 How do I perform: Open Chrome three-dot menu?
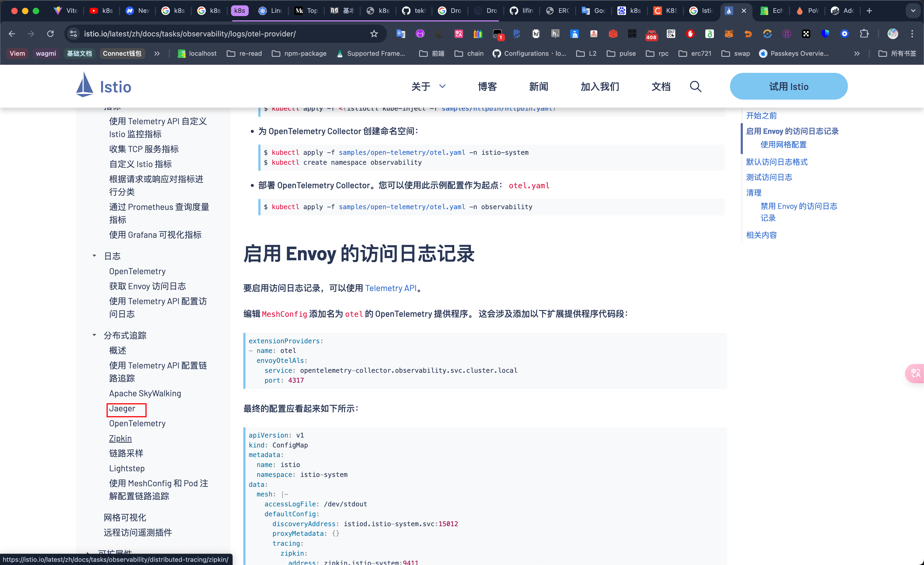pyautogui.click(x=912, y=34)
